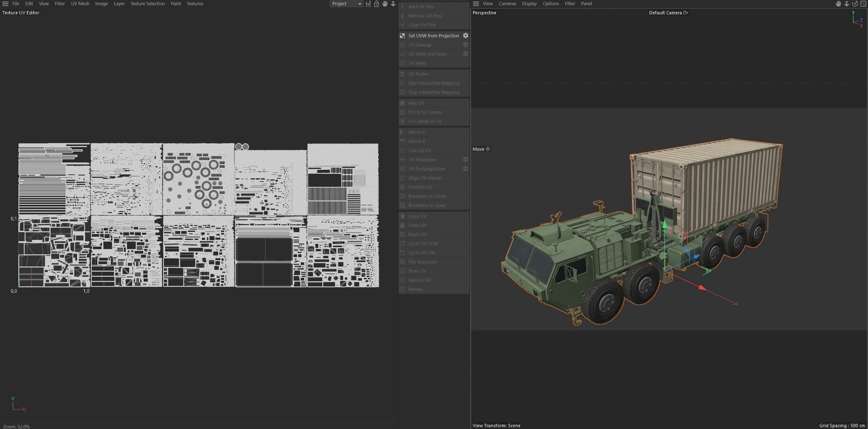Open settings gear for Set UVW from Projection

[x=466, y=36]
